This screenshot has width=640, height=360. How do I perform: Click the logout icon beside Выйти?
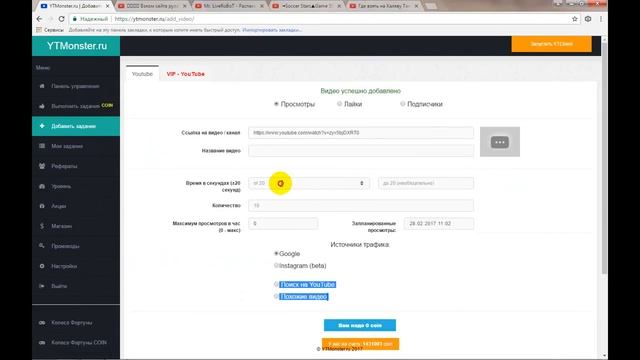42,286
